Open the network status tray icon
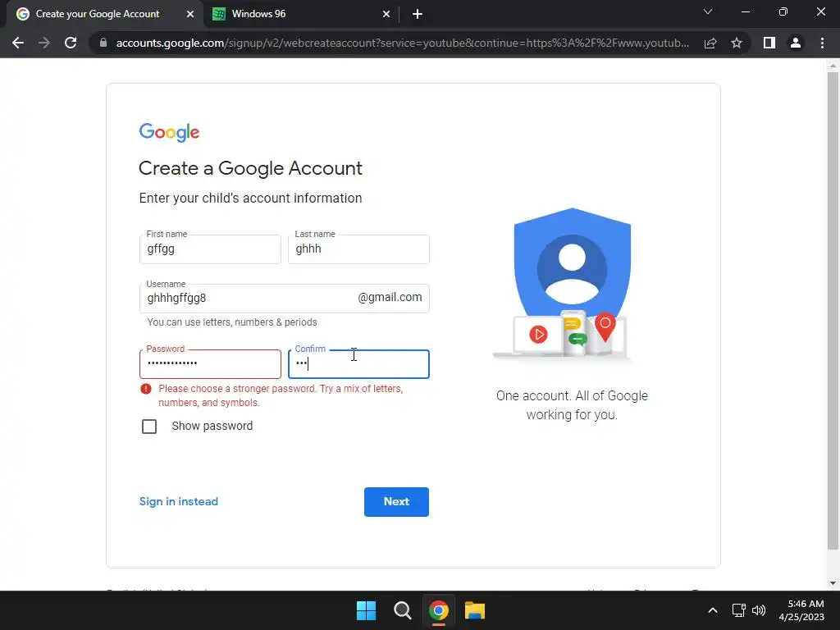This screenshot has width=840, height=630. [x=739, y=610]
